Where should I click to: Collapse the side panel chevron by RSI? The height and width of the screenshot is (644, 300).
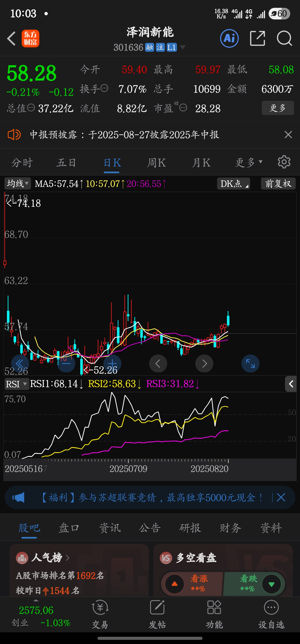click(291, 384)
